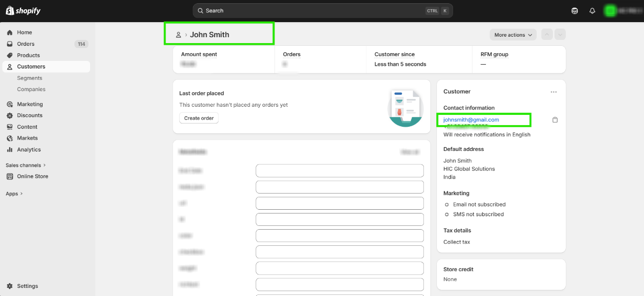Open the Sidekick assistant icon
The width and height of the screenshot is (644, 296).
(575, 11)
